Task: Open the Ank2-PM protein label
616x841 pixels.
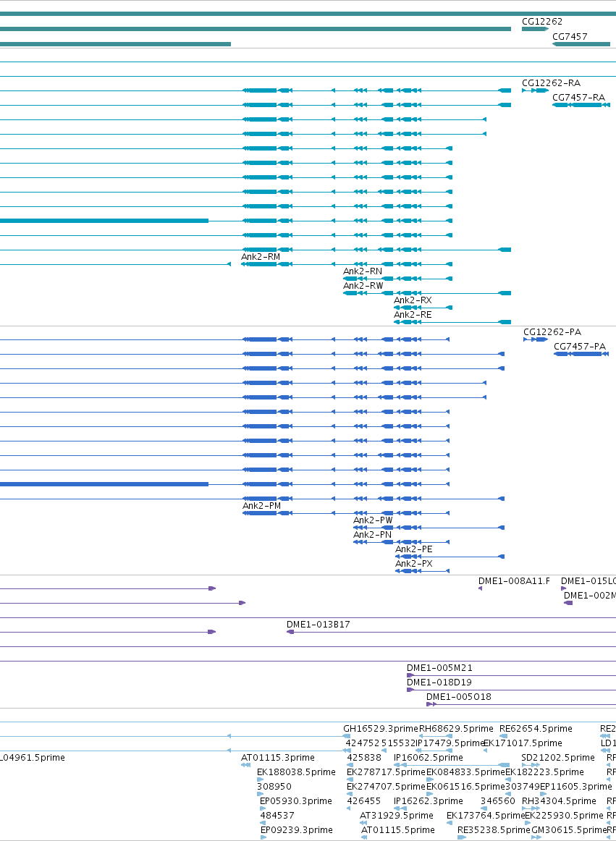Action: tap(262, 506)
